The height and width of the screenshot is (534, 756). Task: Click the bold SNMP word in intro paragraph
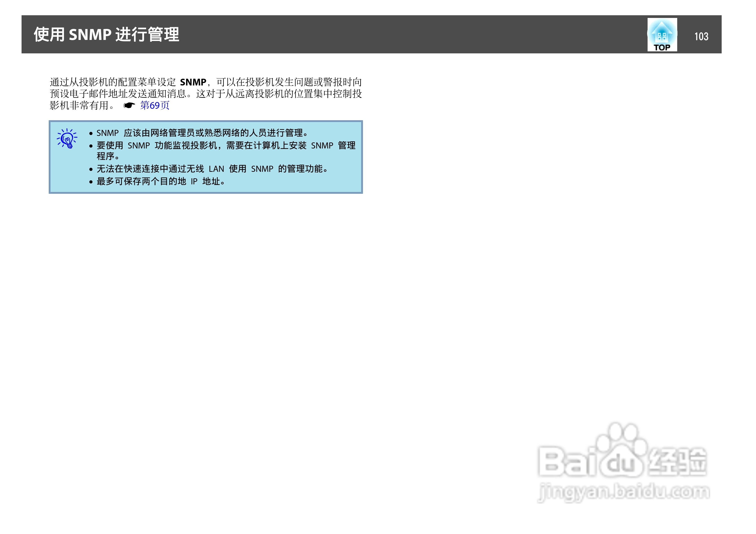pyautogui.click(x=193, y=82)
